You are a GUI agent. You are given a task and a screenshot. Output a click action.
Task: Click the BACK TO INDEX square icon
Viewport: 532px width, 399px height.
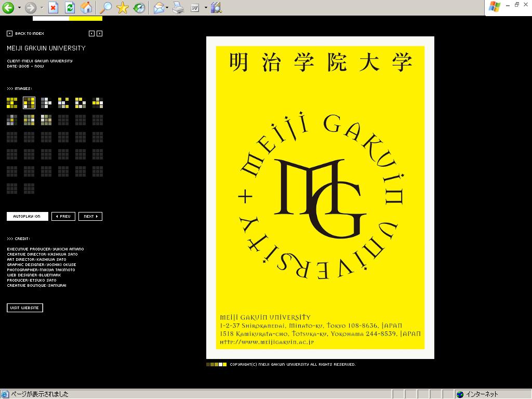(9, 34)
